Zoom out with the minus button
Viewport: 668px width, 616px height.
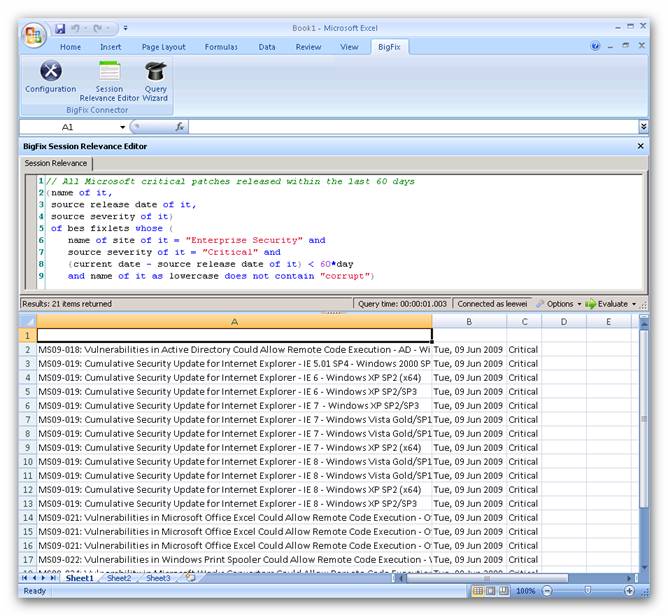click(x=547, y=591)
